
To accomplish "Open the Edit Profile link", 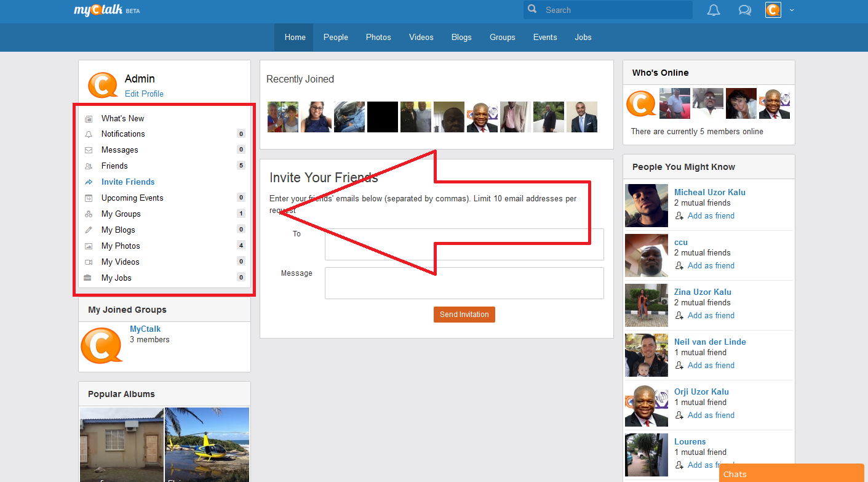I will pos(144,94).
